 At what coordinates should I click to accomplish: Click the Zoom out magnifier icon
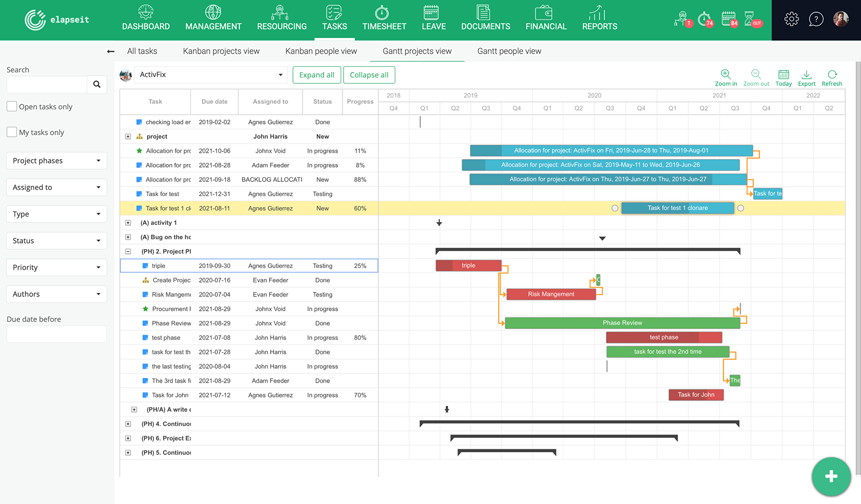756,74
